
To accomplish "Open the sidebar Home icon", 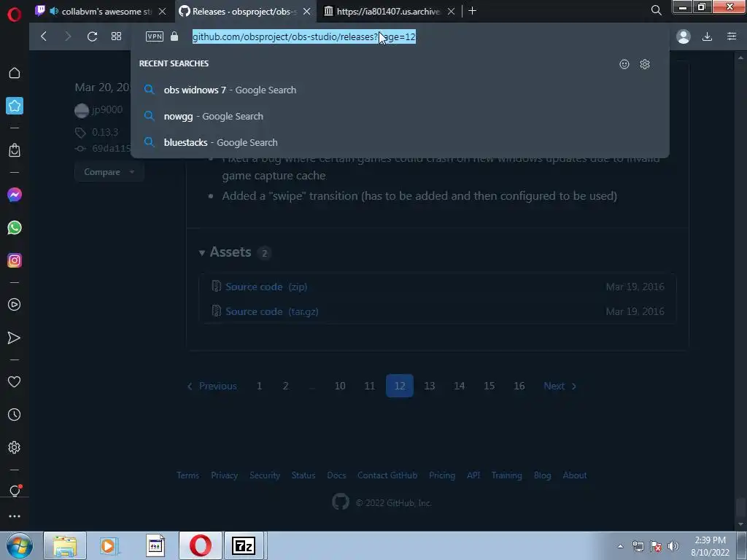I will click(x=15, y=73).
